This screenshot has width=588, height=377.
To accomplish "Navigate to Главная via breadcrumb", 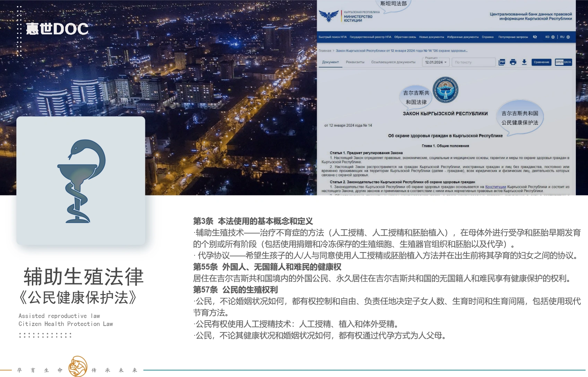I will click(325, 50).
